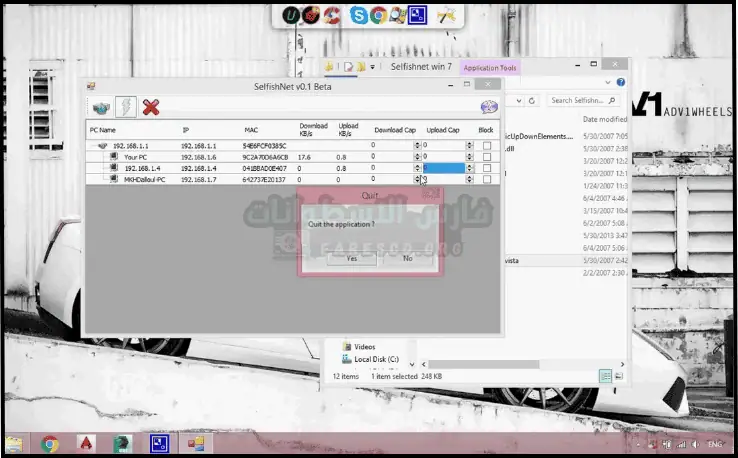
Task: Select the Your PC row
Action: click(292, 157)
